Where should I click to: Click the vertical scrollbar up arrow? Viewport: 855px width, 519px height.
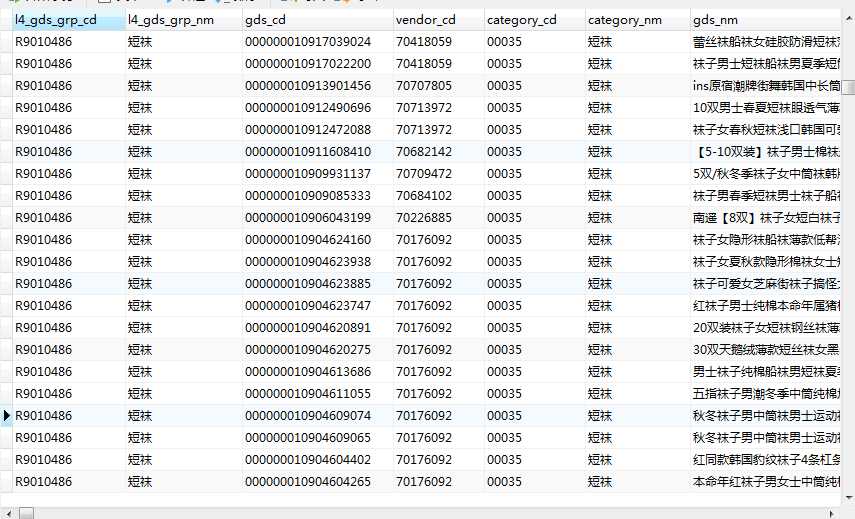tap(848, 19)
